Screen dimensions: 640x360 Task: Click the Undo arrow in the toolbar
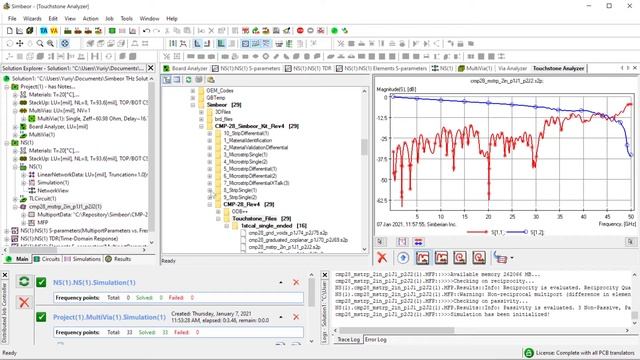tap(147, 31)
